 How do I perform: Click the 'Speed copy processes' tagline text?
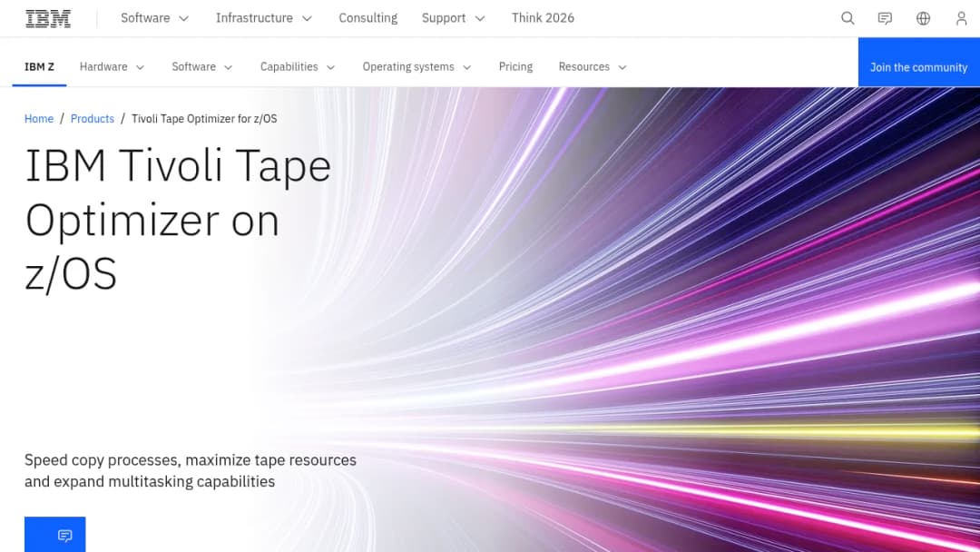click(x=191, y=470)
